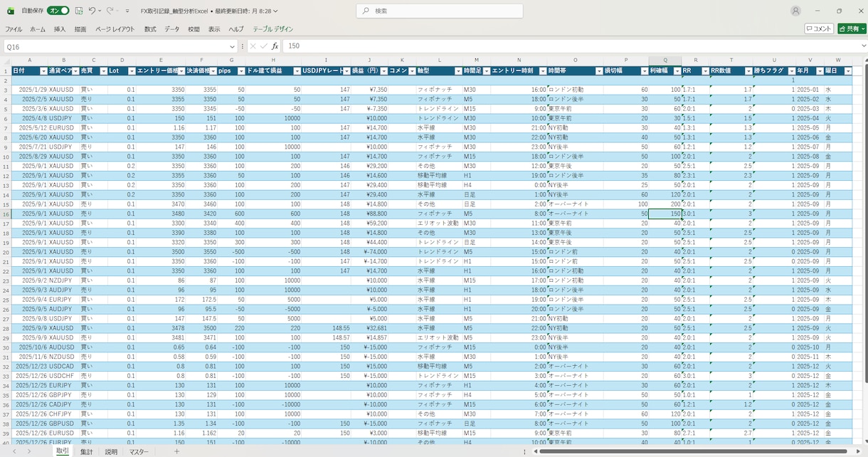Select the ¥88,800 profit cell
This screenshot has height=457, width=868.
point(369,214)
